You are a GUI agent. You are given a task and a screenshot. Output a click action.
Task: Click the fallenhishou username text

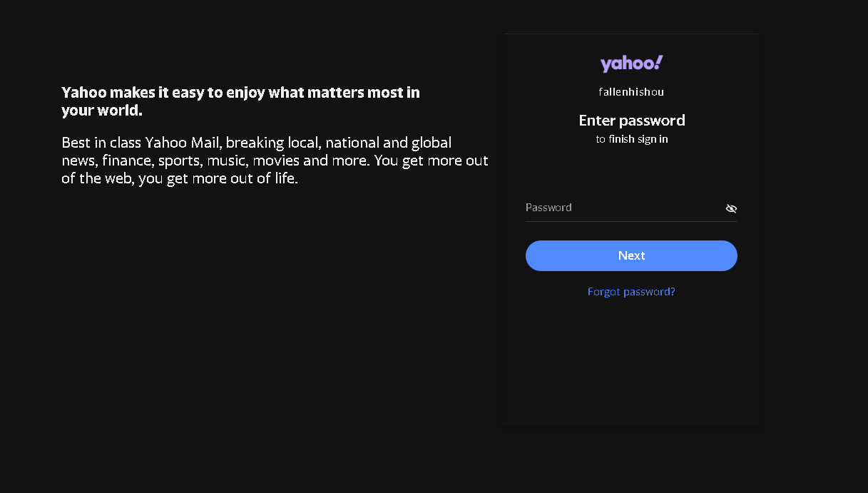[631, 92]
